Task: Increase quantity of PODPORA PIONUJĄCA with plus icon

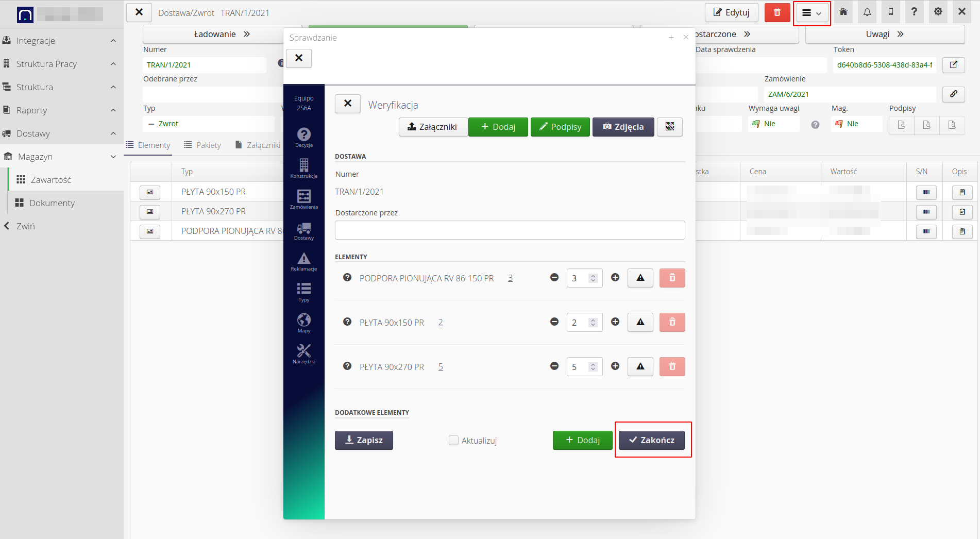Action: click(x=615, y=278)
